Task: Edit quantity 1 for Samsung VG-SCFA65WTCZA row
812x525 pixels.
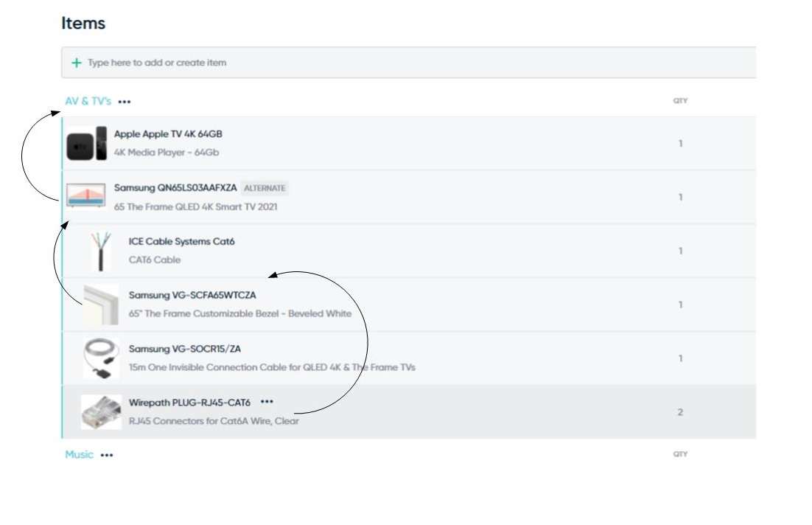Action: [x=680, y=305]
